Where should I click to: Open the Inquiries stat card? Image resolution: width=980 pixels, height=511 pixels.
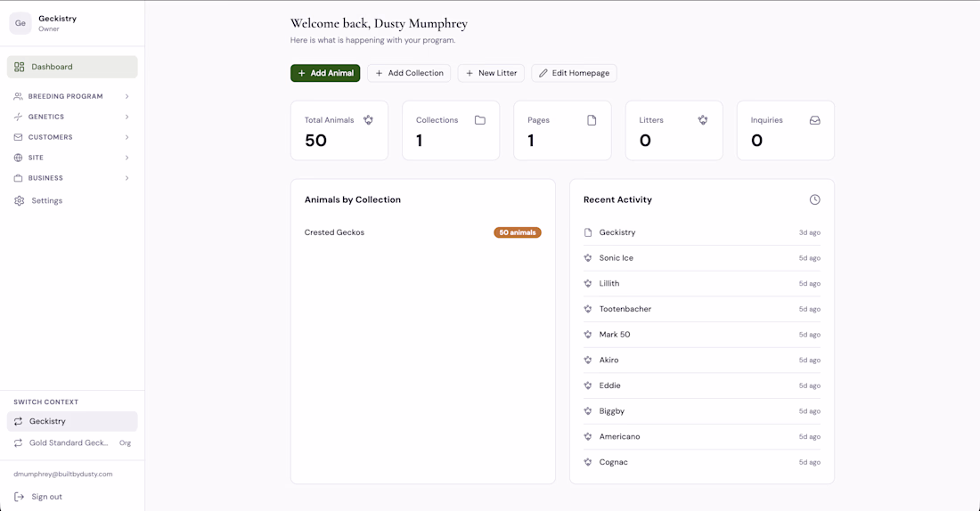point(786,131)
